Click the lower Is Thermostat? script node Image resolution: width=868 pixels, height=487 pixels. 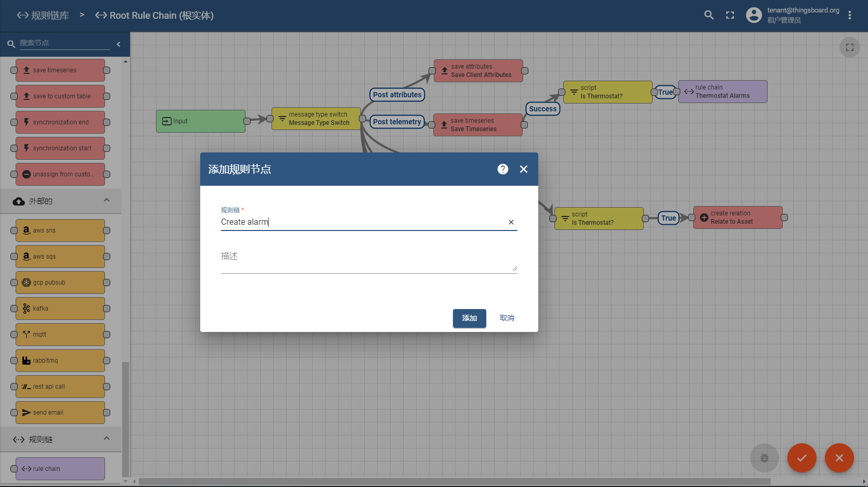[599, 219]
